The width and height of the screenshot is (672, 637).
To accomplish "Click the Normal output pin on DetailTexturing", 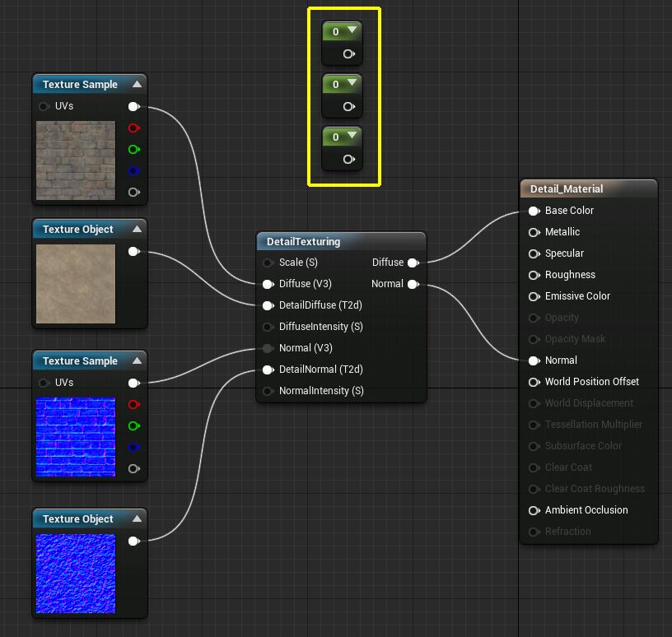I will coord(413,284).
